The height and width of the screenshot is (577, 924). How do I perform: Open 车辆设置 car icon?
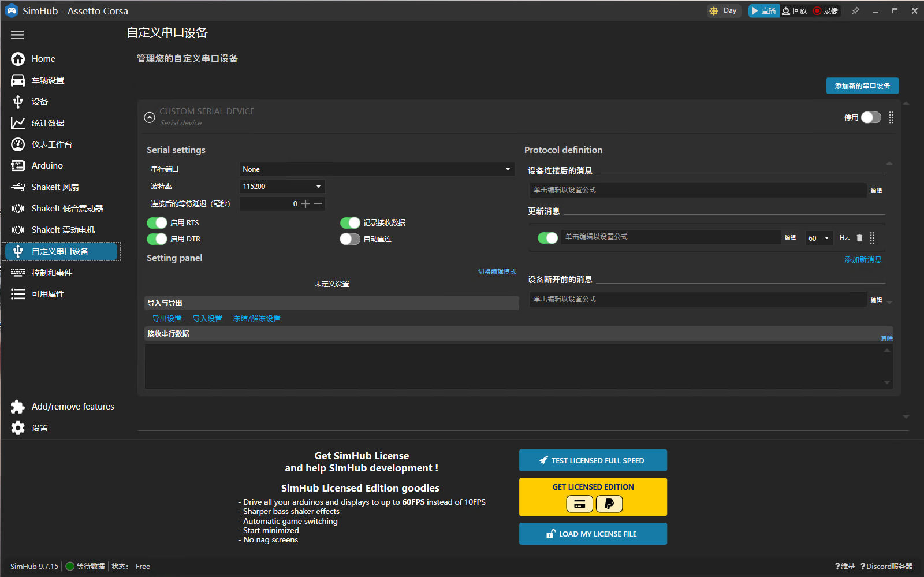[18, 80]
